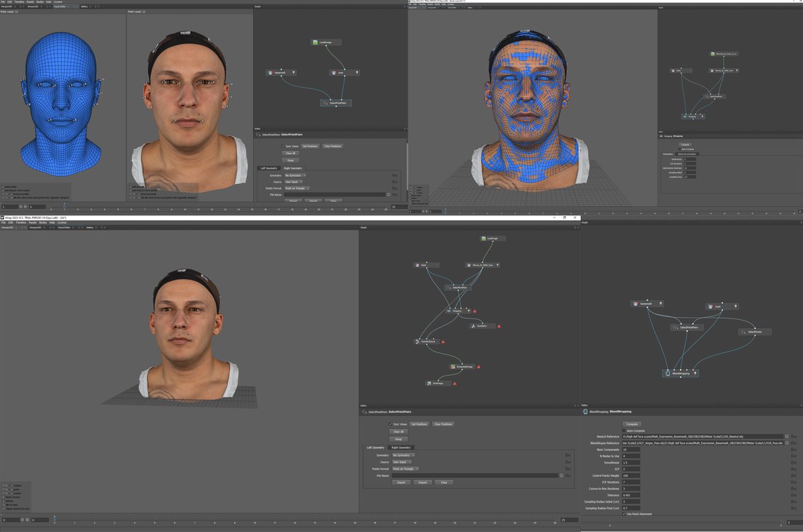This screenshot has height=532, width=803.
Task: Switch to Right Geometry tab in top-left editor
Action: [292, 168]
